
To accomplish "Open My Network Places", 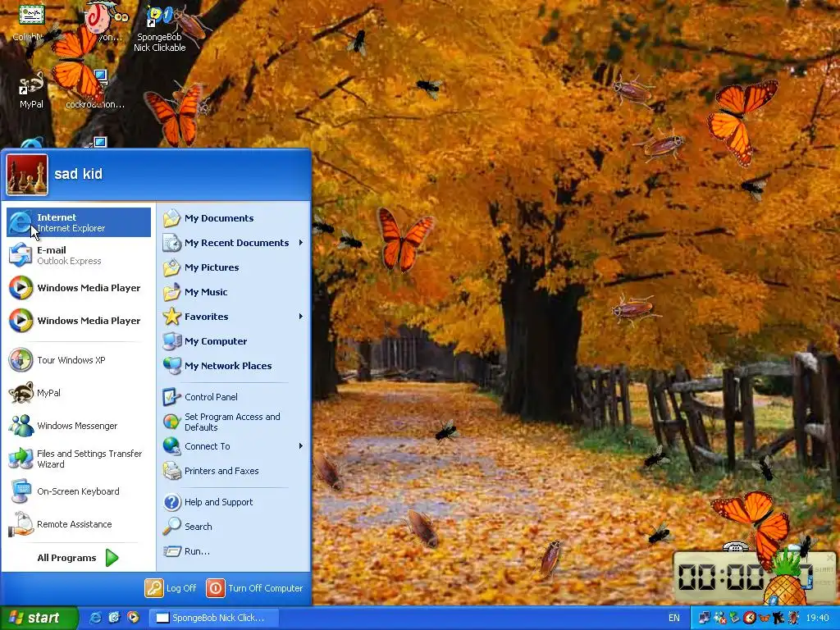I will coord(234,366).
